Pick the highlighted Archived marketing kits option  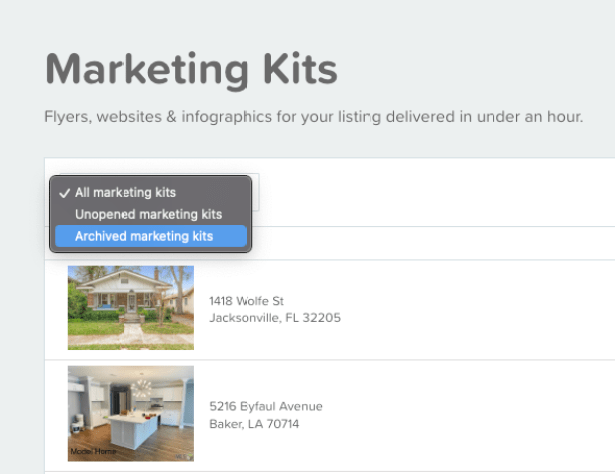151,236
